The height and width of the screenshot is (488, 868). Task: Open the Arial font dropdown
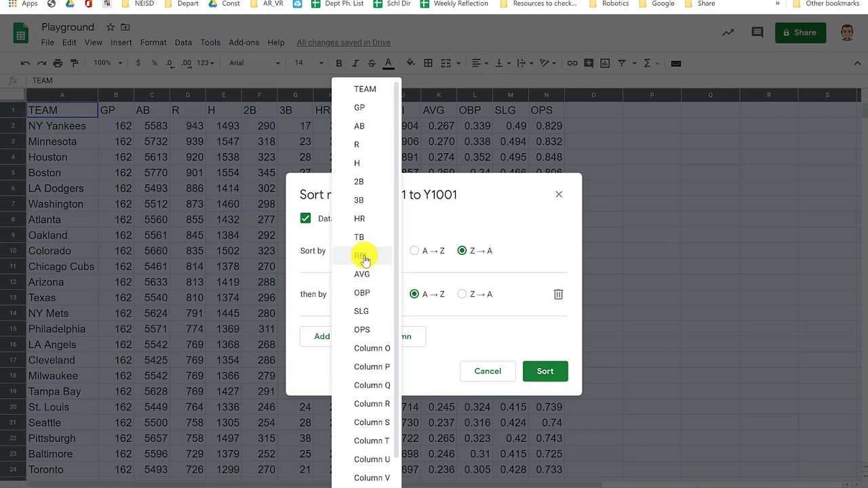254,63
